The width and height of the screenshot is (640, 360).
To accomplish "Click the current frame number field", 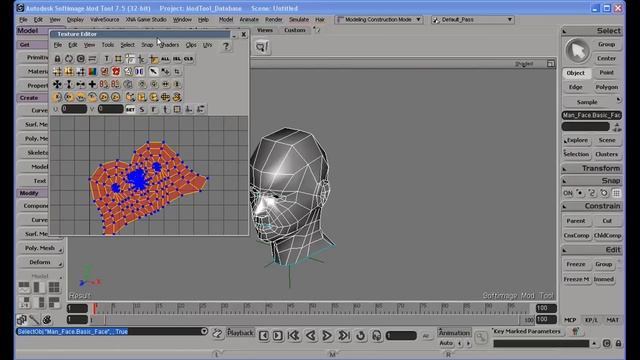I will click(401, 336).
